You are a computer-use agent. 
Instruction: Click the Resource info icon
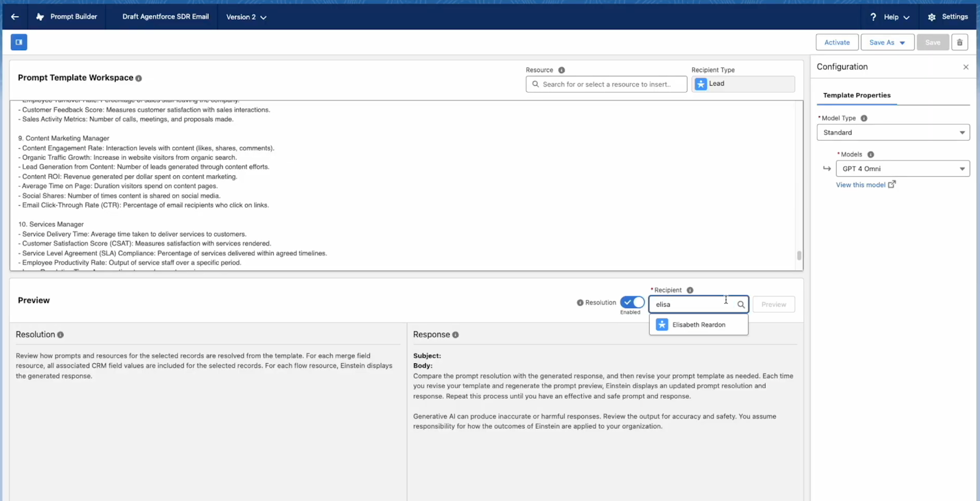tap(562, 70)
